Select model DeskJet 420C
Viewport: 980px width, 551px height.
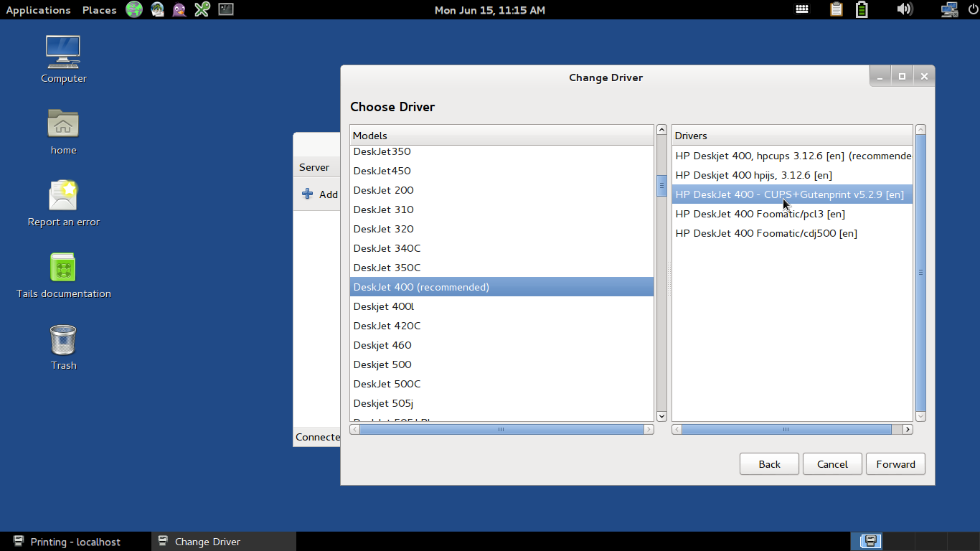501,326
